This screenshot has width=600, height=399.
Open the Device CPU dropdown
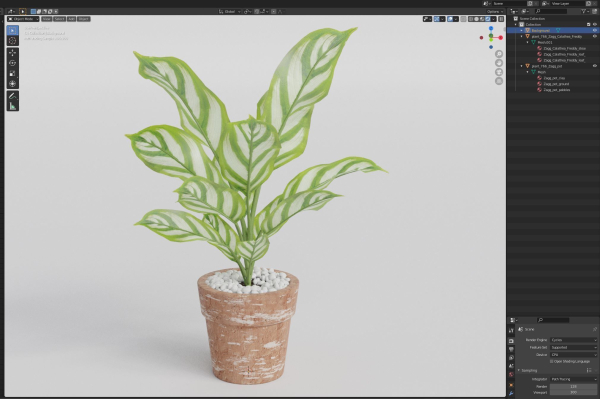pos(573,355)
